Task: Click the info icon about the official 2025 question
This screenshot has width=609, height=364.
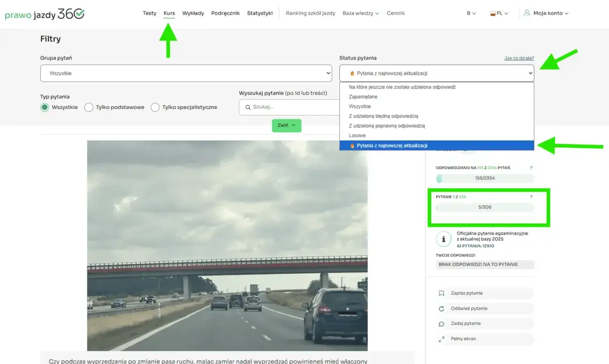Action: (443, 239)
